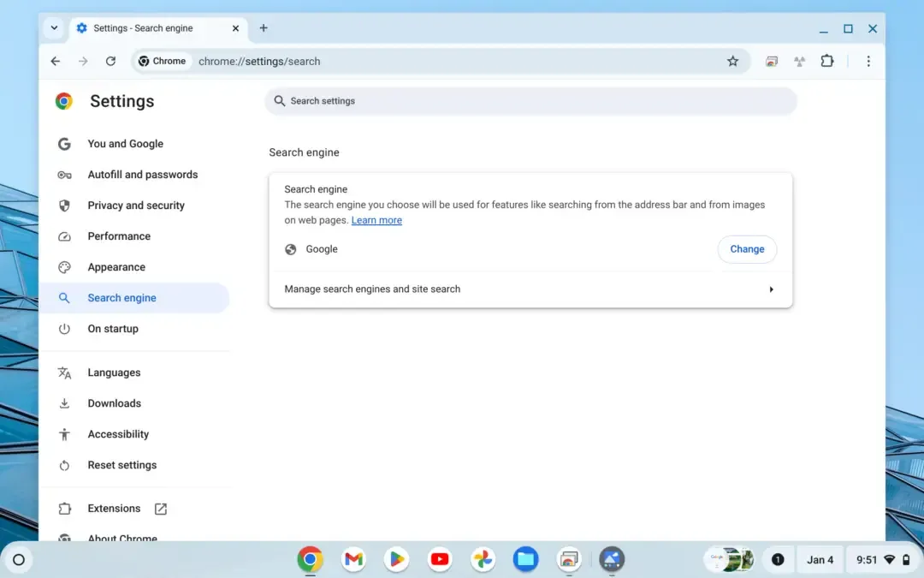Follow the Learn more link
This screenshot has height=578, width=924.
click(x=376, y=220)
